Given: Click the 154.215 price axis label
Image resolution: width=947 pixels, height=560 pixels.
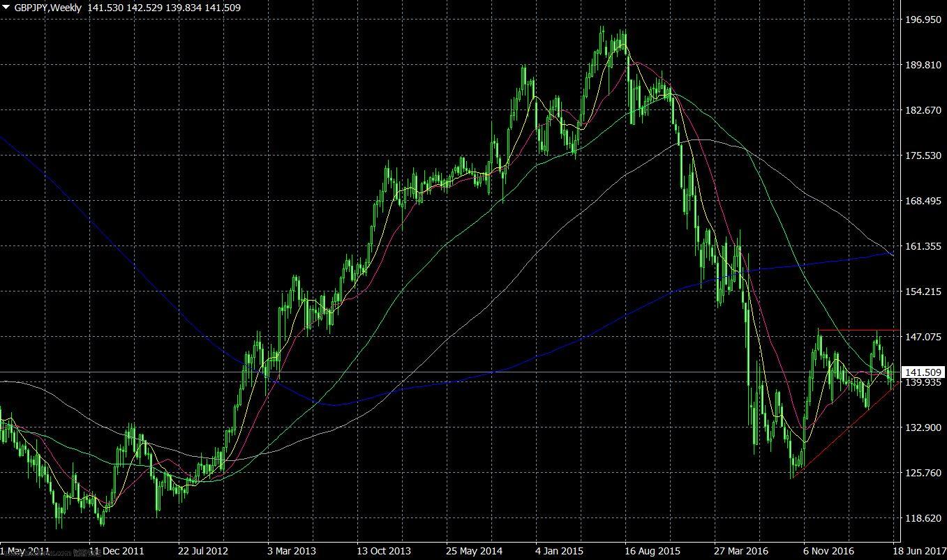Looking at the screenshot, I should [922, 292].
